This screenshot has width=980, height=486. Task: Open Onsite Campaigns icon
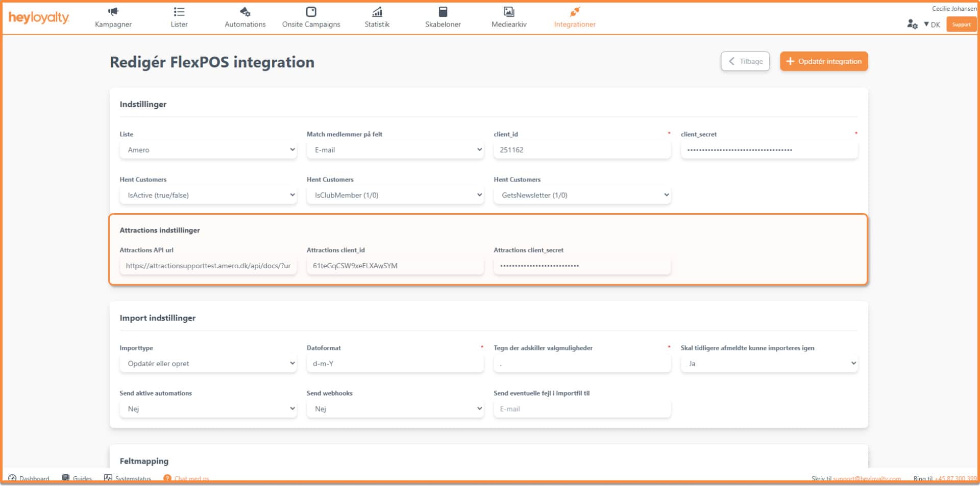[x=311, y=12]
